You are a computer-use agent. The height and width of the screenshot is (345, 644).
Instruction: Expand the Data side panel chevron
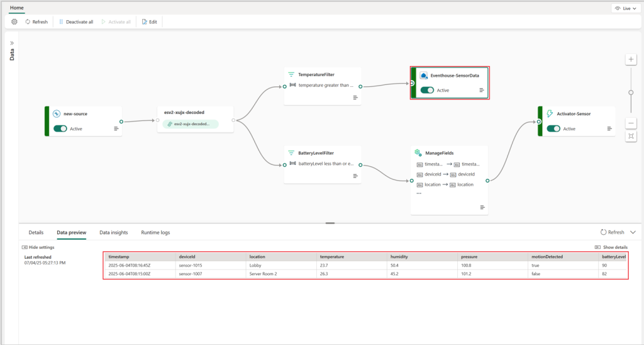click(x=12, y=43)
